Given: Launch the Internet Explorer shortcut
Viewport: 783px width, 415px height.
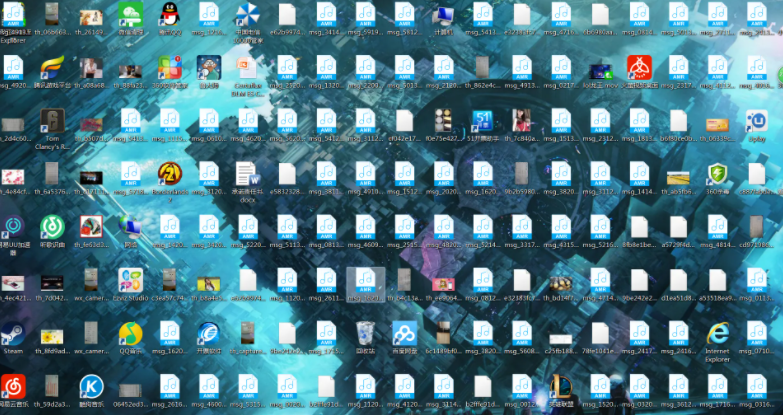Looking at the screenshot, I should [x=717, y=334].
